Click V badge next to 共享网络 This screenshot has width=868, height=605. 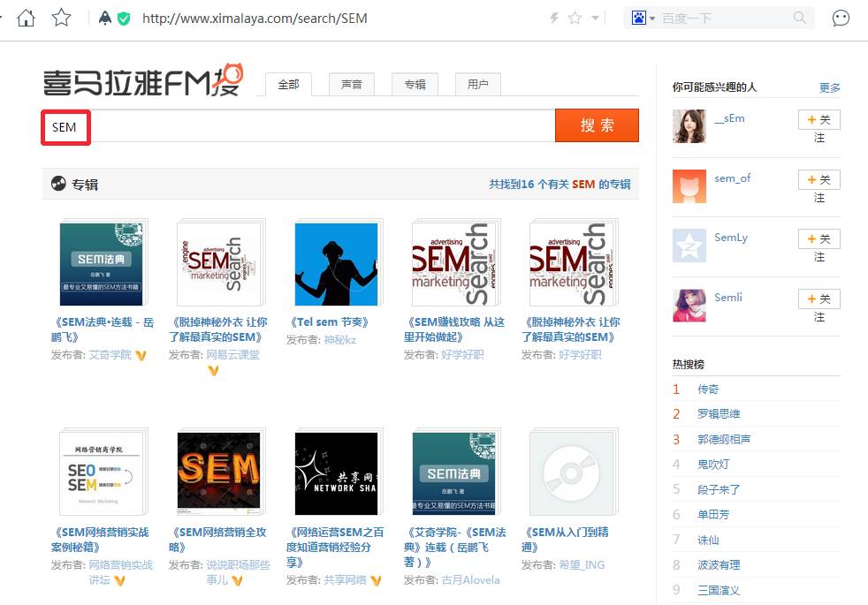(376, 580)
